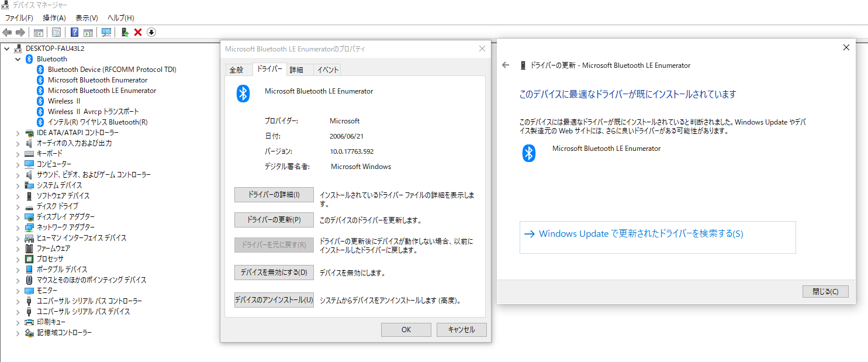
Task: Open the Properties toolbar icon
Action: [x=57, y=32]
